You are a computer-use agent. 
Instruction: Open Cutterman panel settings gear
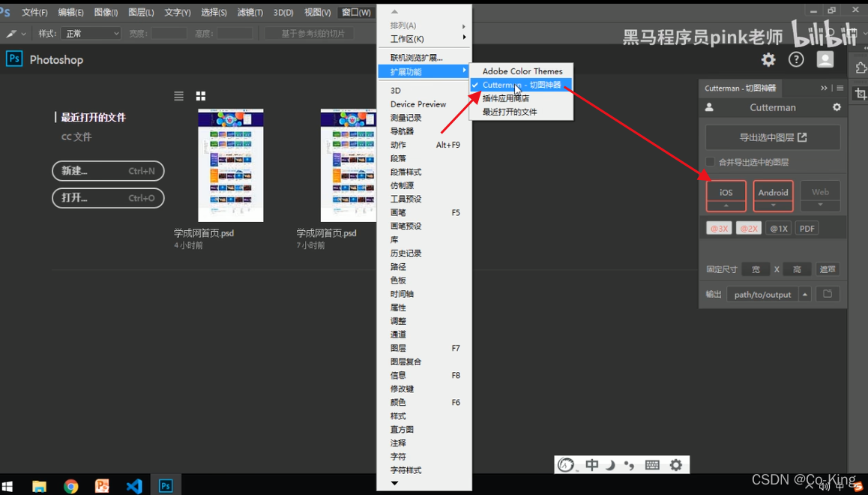837,107
